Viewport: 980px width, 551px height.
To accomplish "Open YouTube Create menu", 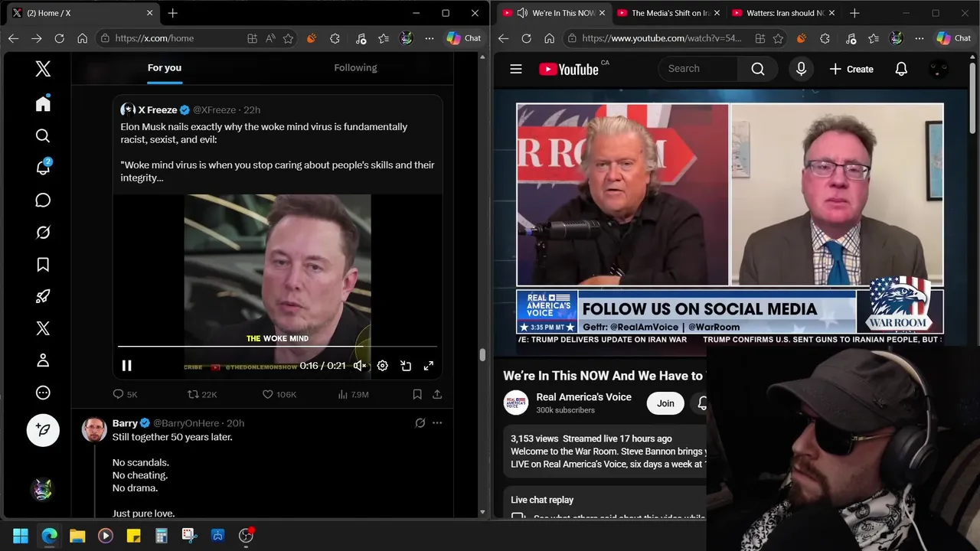I will point(851,69).
